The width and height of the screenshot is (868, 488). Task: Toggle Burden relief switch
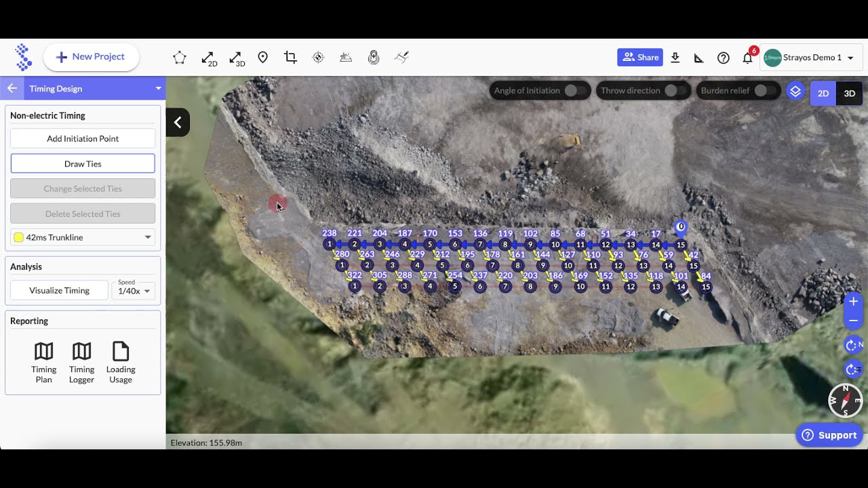tap(765, 90)
